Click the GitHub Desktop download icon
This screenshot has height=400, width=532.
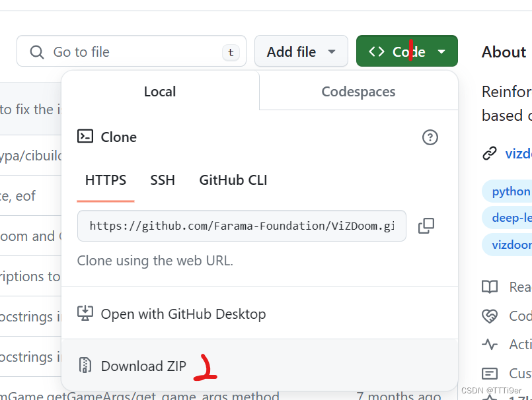[x=85, y=314]
